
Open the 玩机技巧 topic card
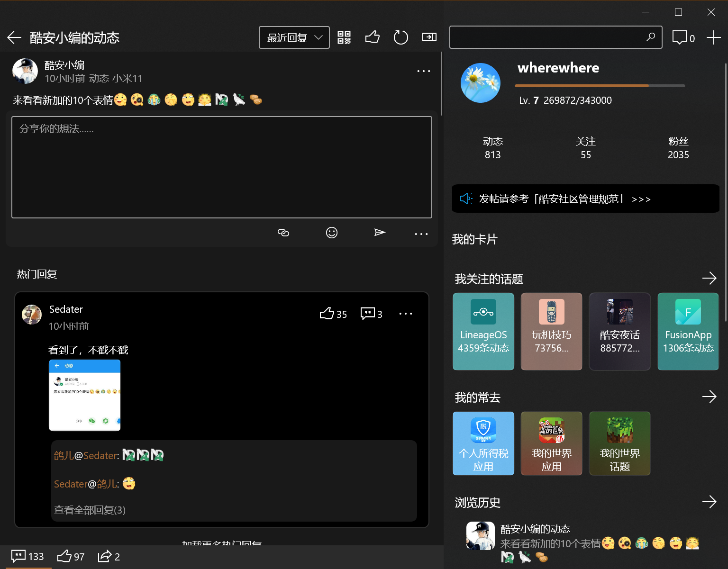click(552, 332)
